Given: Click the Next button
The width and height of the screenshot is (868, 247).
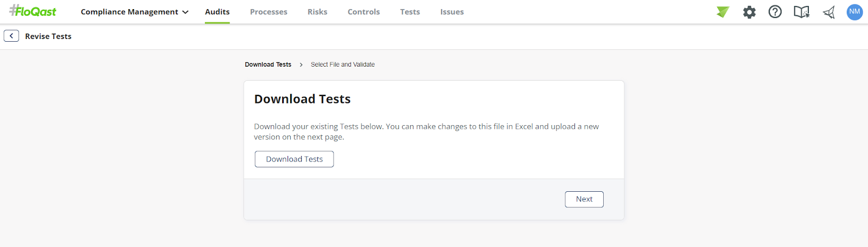Looking at the screenshot, I should 584,199.
